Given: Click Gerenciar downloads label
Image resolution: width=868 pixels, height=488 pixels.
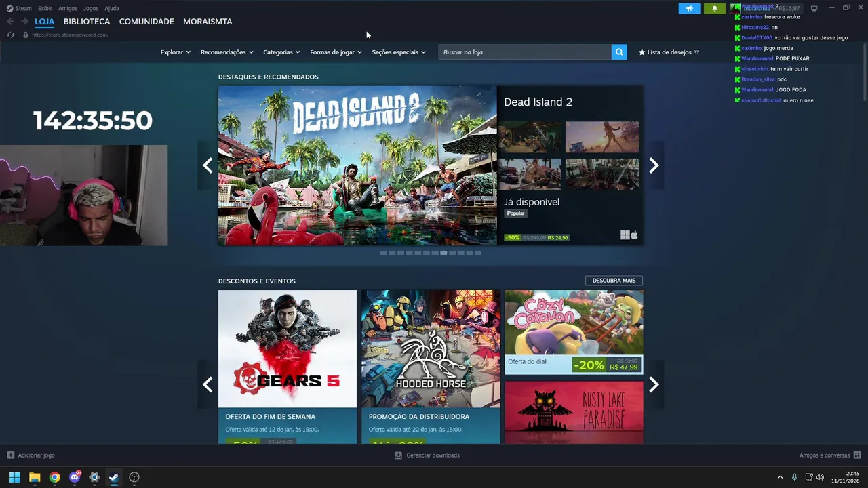Looking at the screenshot, I should (x=433, y=455).
